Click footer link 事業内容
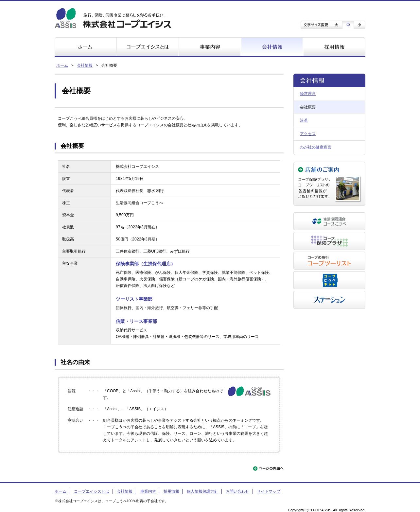Image resolution: width=420 pixels, height=512 pixels. point(148,491)
